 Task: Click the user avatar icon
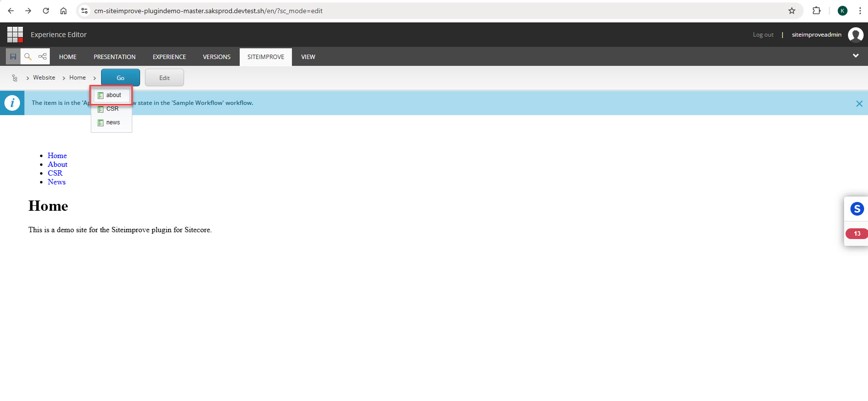tap(856, 35)
